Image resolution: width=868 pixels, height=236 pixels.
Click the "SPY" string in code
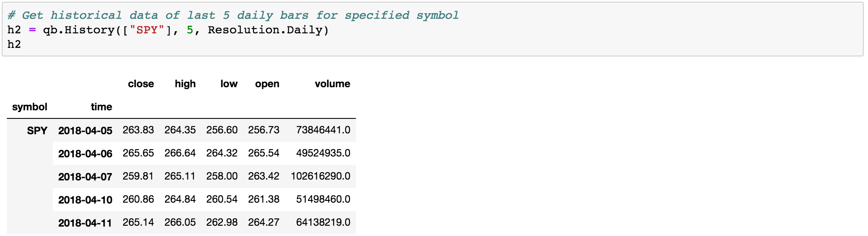tap(147, 30)
